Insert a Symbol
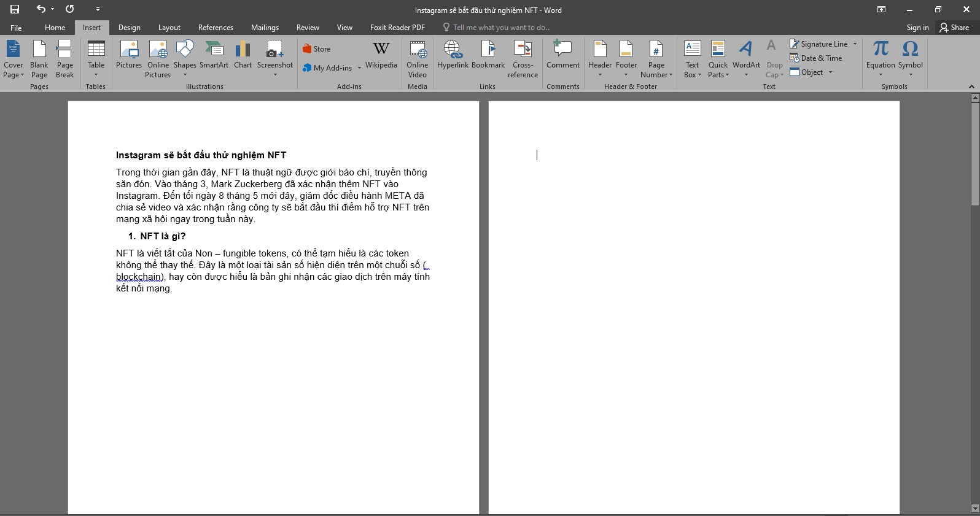Viewport: 980px width, 516px height. pos(910,60)
